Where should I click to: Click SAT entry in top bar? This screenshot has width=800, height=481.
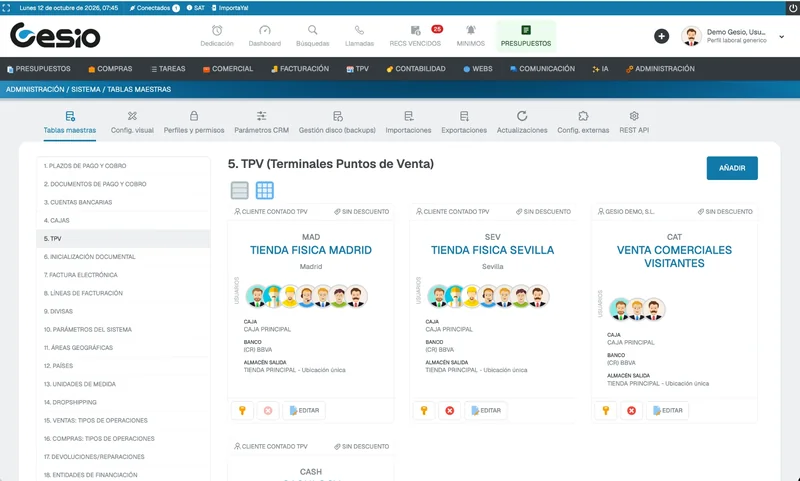(x=195, y=8)
